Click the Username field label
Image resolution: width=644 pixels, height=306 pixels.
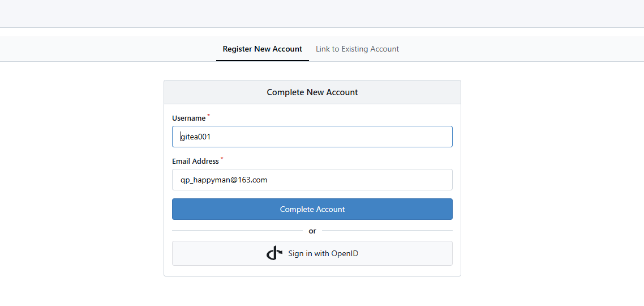188,118
